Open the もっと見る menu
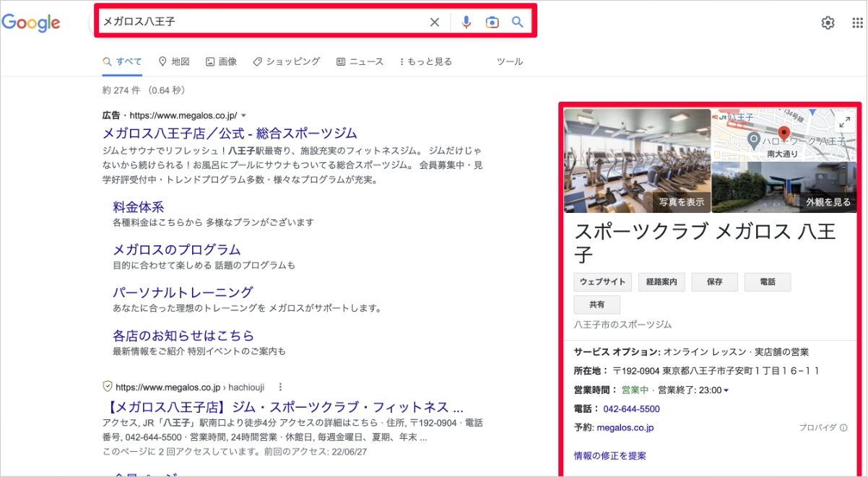The image size is (868, 477). (425, 62)
